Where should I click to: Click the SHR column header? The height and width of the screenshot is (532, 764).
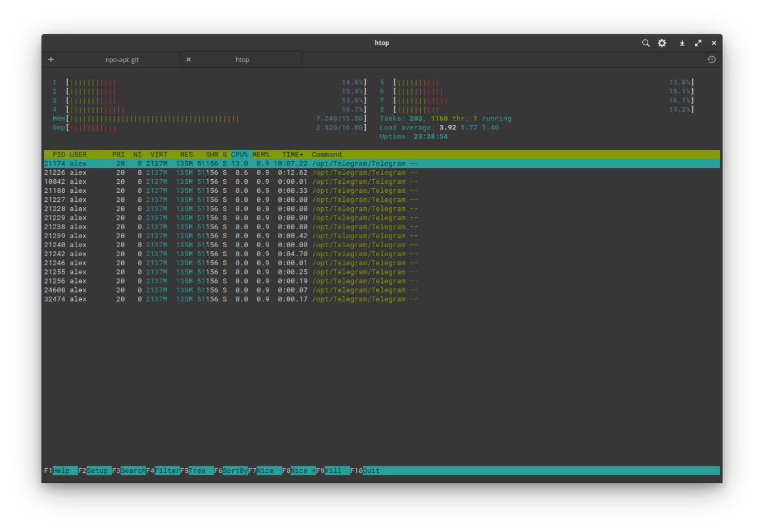click(212, 155)
